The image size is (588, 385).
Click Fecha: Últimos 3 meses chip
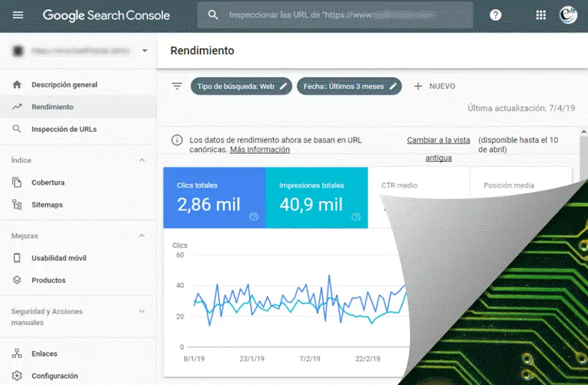point(349,86)
